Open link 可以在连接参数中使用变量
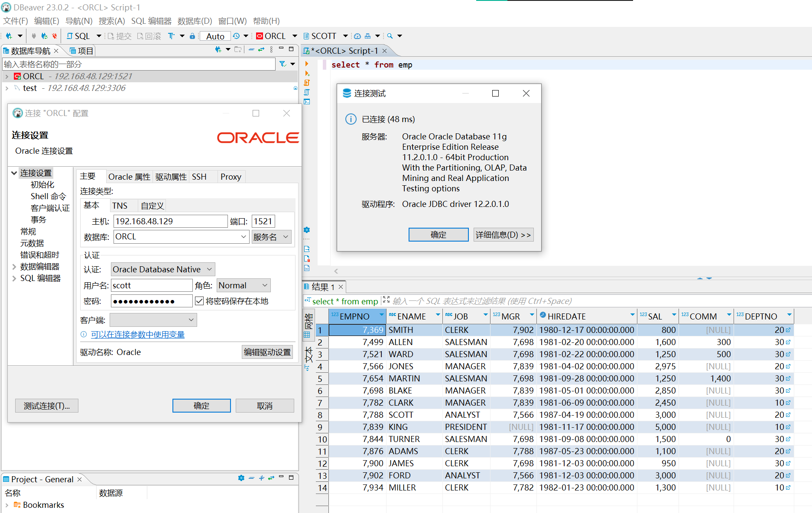 click(x=138, y=334)
